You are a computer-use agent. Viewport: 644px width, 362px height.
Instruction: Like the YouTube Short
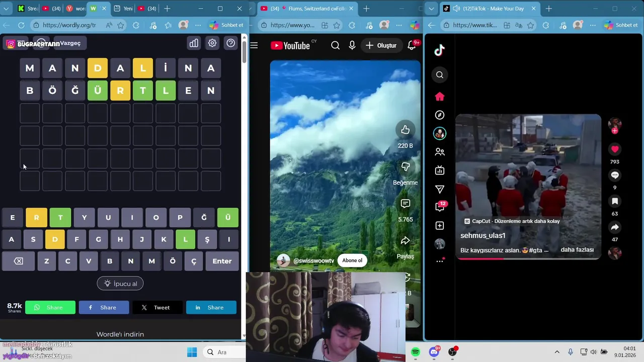pos(405,130)
